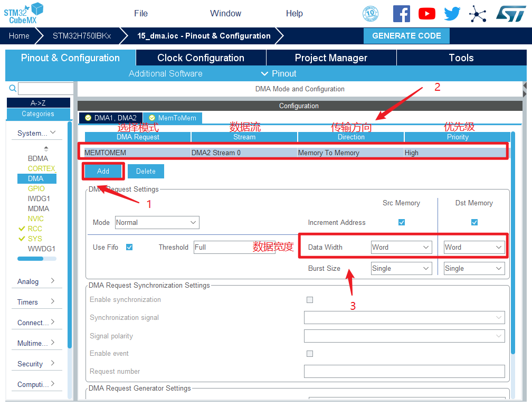Click the ST logo icon
Image resolution: width=532 pixels, height=407 pixels.
[510, 14]
